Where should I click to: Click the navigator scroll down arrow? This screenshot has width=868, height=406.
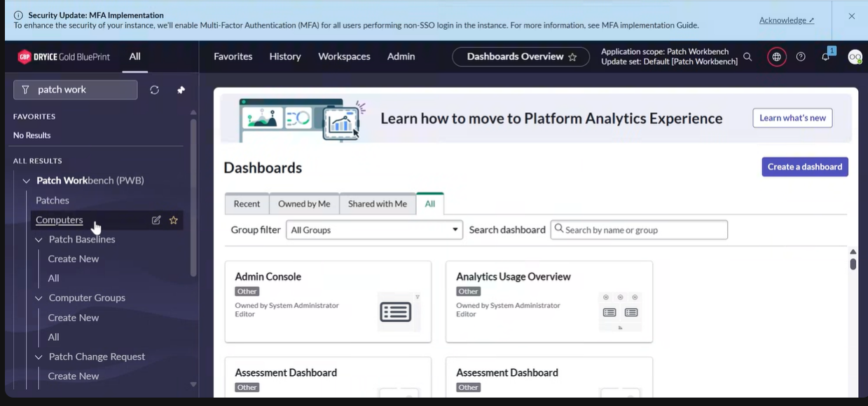pos(193,384)
